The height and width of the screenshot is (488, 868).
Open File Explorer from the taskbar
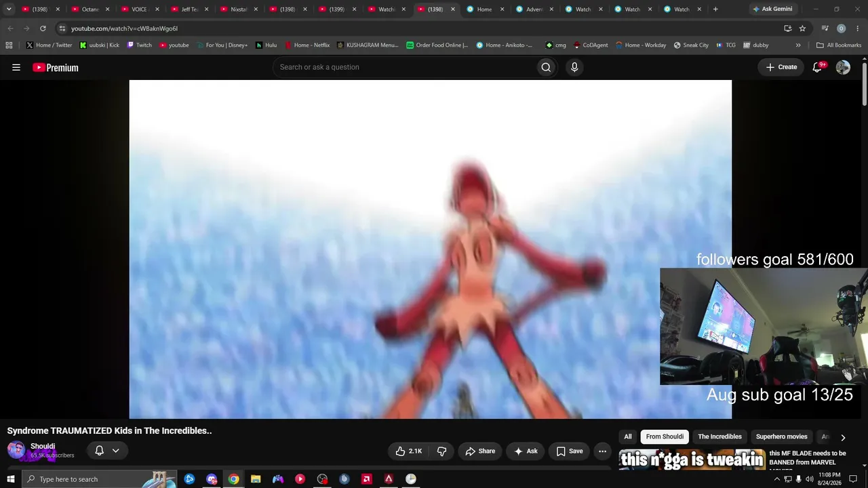click(256, 479)
